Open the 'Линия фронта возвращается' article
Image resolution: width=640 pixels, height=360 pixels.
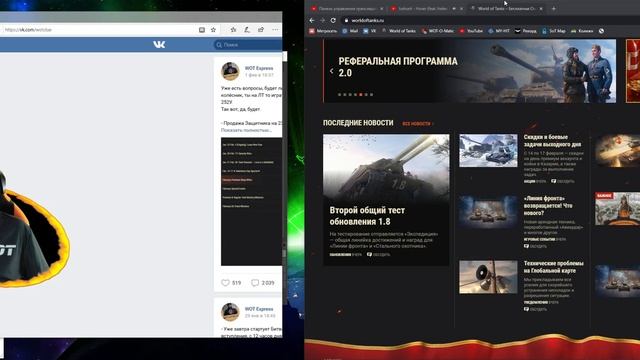548,206
